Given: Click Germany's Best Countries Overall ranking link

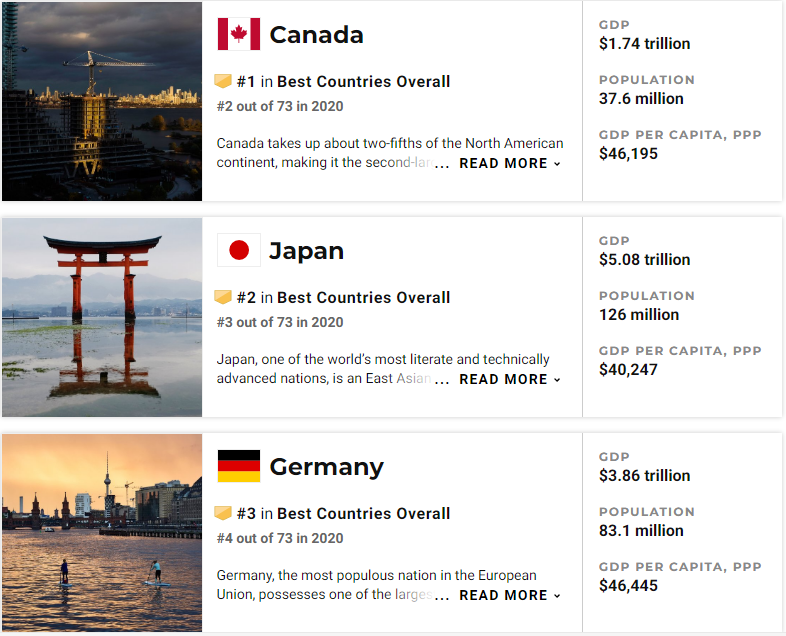Looking at the screenshot, I should [x=363, y=514].
